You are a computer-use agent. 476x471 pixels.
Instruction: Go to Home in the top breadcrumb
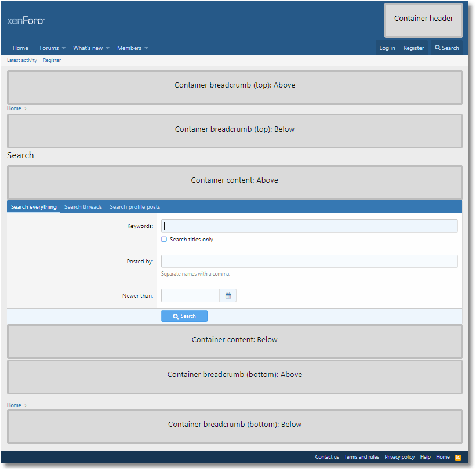[14, 108]
